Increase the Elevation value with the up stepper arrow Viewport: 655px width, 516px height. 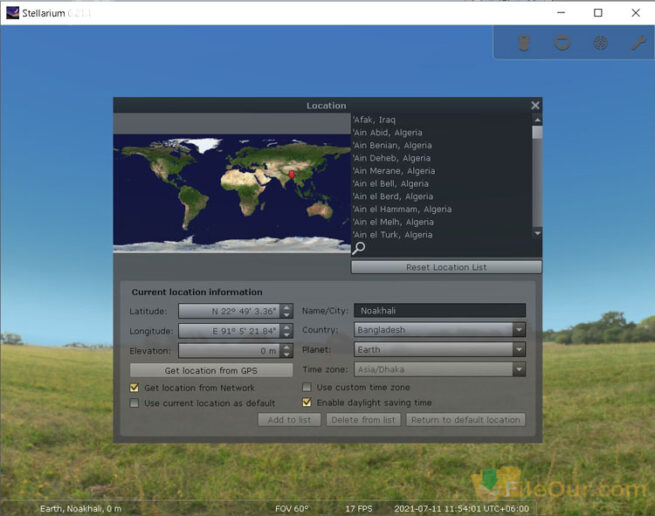(287, 347)
